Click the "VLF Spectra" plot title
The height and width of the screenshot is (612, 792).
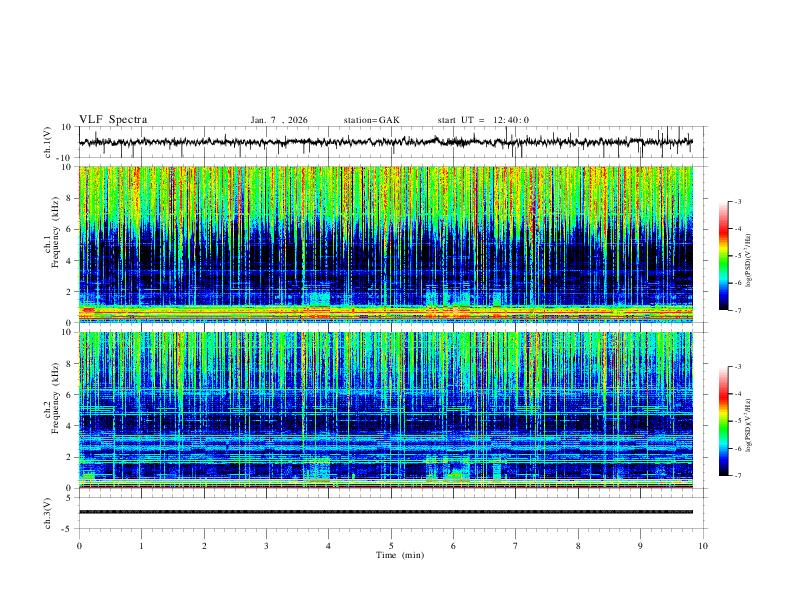point(113,120)
